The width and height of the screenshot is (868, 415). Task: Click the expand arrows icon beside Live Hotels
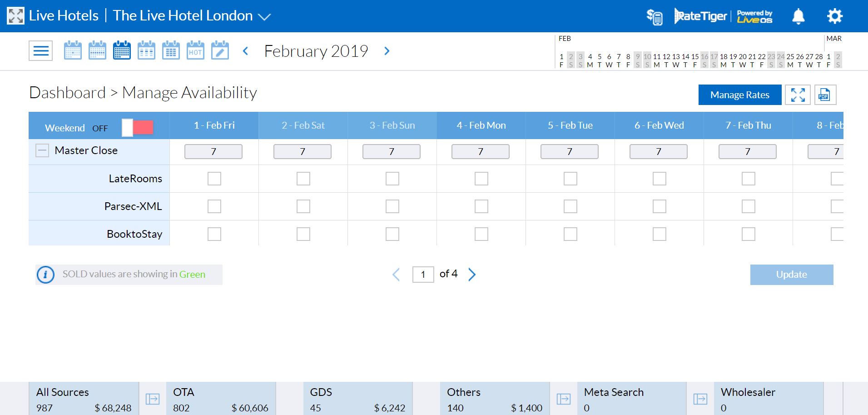pyautogui.click(x=15, y=16)
